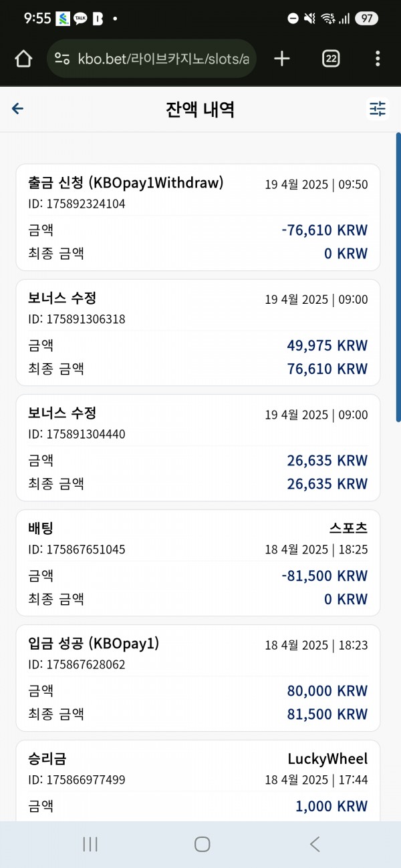Open the 배팅 스포츠 transaction card
The width and height of the screenshot is (401, 868).
198,563
